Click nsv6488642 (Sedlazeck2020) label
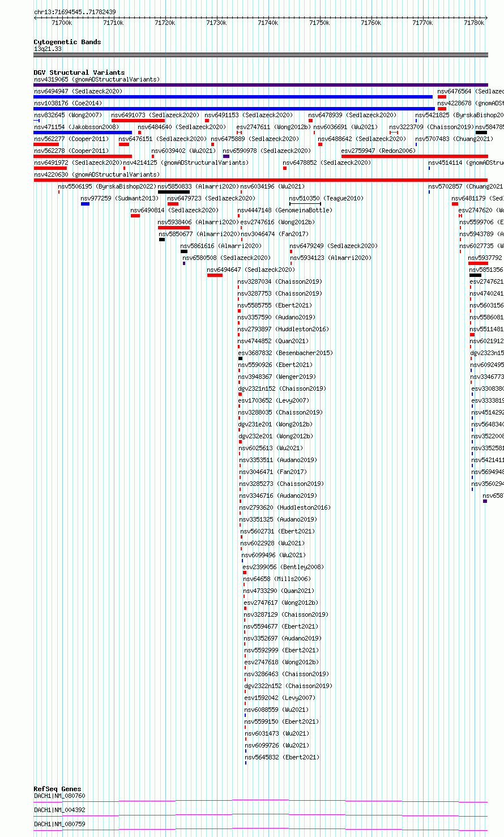 tap(362, 139)
